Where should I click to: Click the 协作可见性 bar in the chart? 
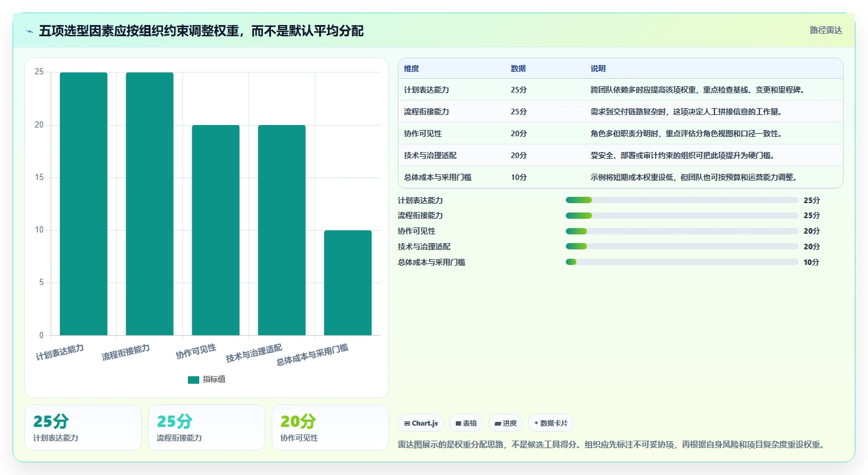point(215,230)
